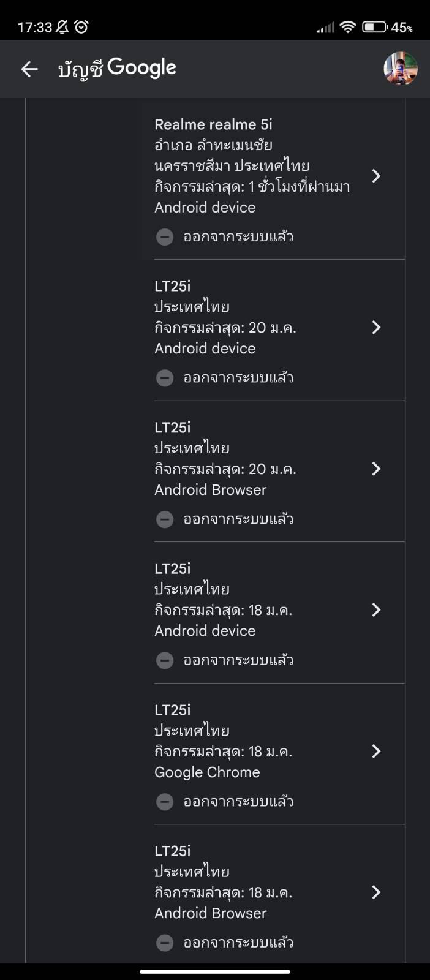Image resolution: width=430 pixels, height=980 pixels.
Task: Expand the Realme realme 5i device chevron
Action: 376,176
